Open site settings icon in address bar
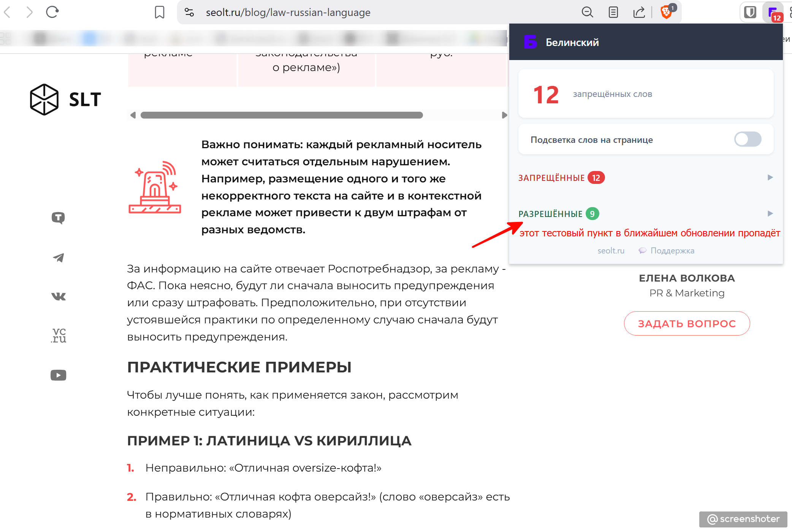 189,13
